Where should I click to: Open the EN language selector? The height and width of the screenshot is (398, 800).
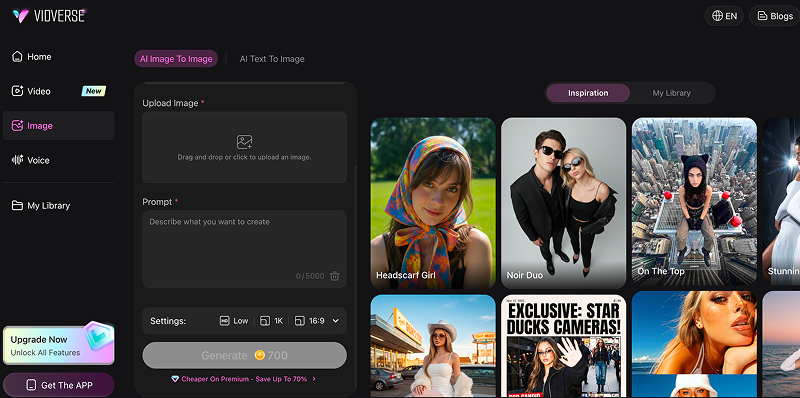(724, 16)
